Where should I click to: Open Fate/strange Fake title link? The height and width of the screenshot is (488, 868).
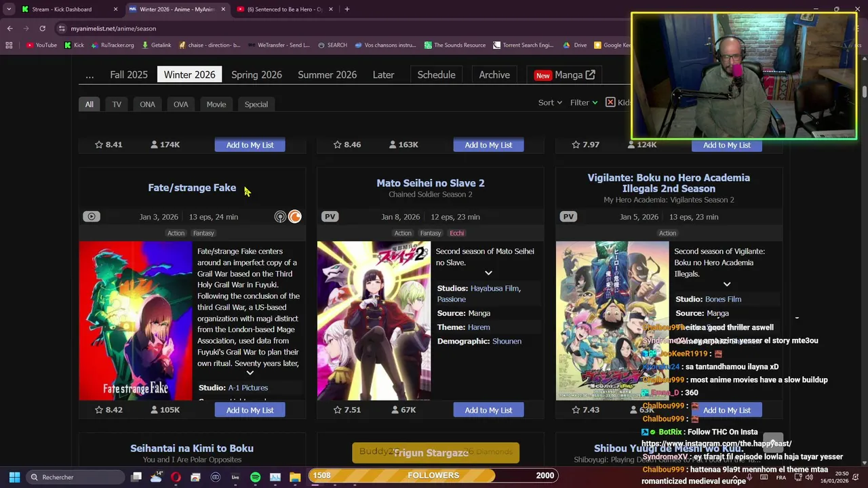click(x=192, y=188)
